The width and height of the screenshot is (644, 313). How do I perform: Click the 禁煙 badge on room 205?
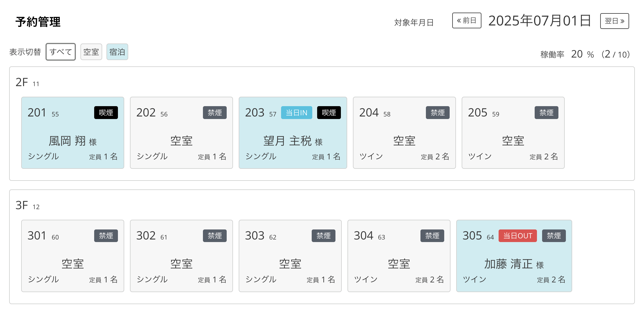point(546,113)
